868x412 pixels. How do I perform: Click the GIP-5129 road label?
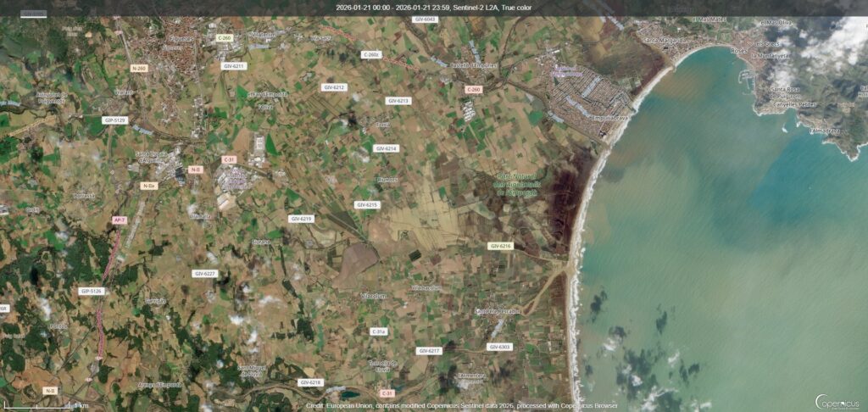point(114,120)
